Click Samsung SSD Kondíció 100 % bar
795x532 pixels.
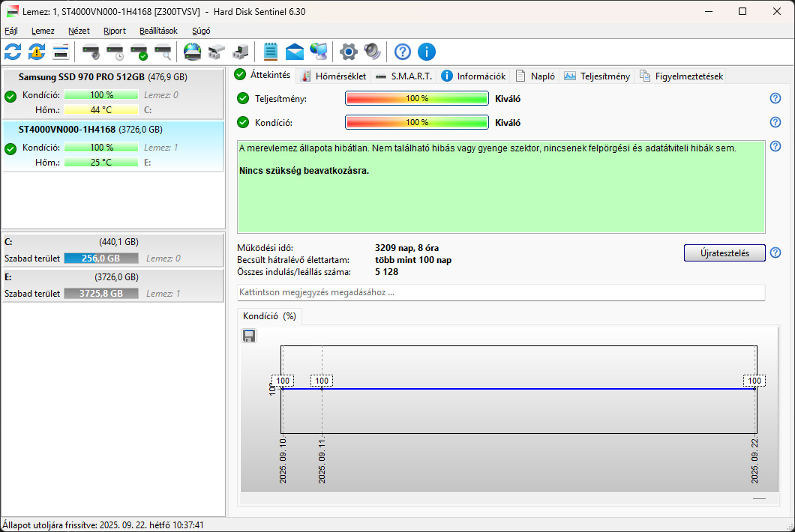coord(101,94)
